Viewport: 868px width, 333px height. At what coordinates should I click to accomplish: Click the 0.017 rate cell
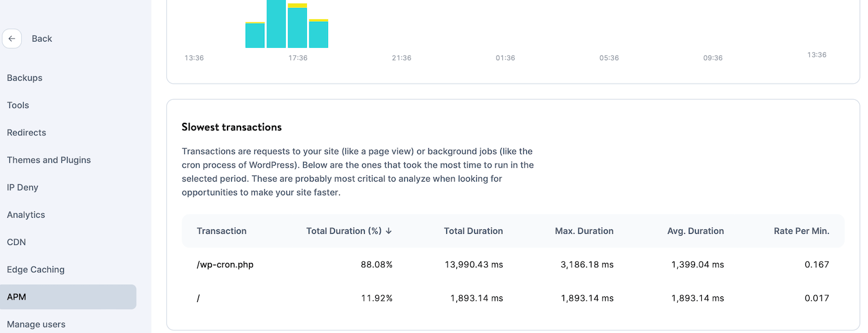click(817, 298)
